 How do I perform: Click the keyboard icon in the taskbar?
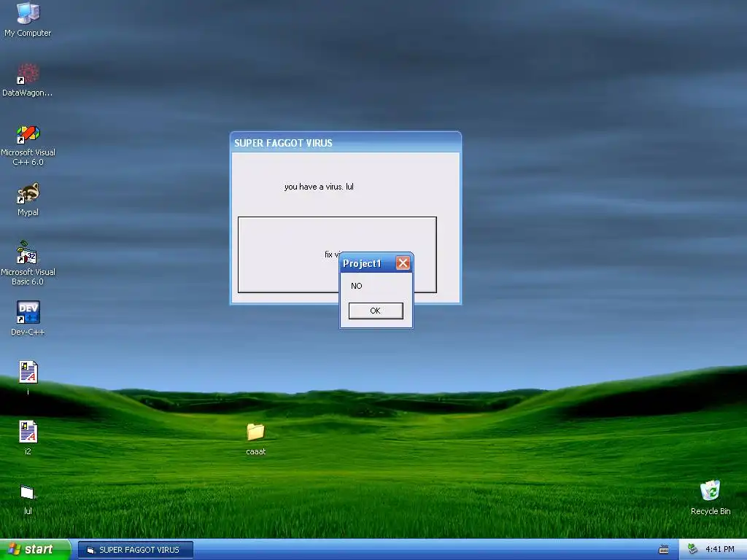coord(663,550)
